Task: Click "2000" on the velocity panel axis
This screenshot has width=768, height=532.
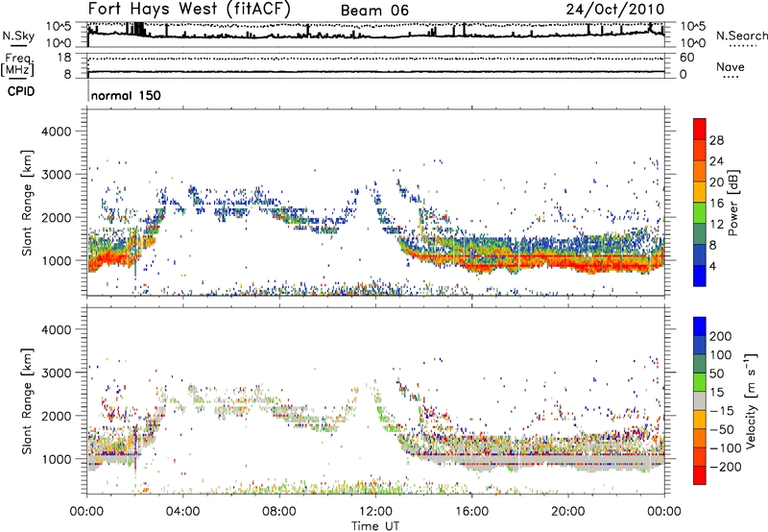Action: click(x=56, y=416)
